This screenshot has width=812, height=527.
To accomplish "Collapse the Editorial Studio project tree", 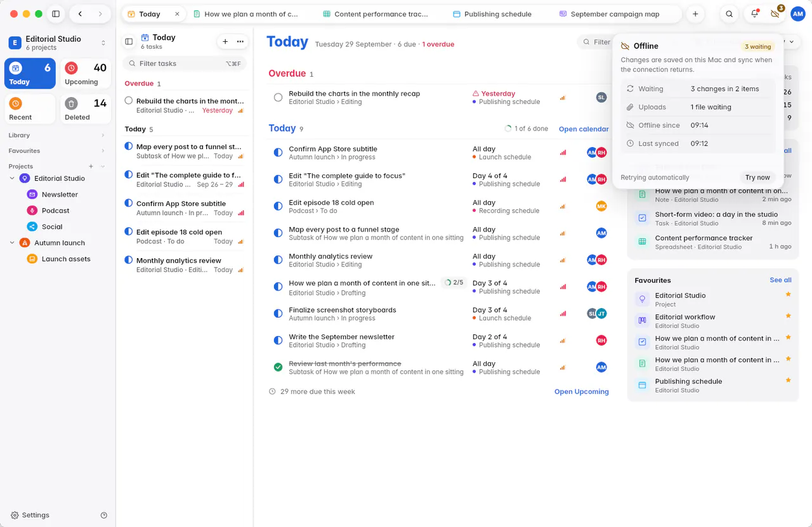I will [12, 179].
